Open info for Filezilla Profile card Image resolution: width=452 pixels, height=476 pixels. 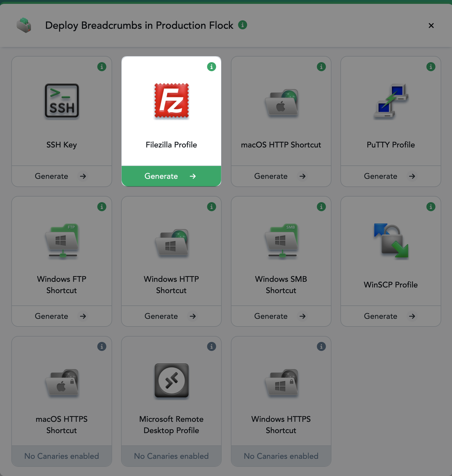tap(212, 67)
